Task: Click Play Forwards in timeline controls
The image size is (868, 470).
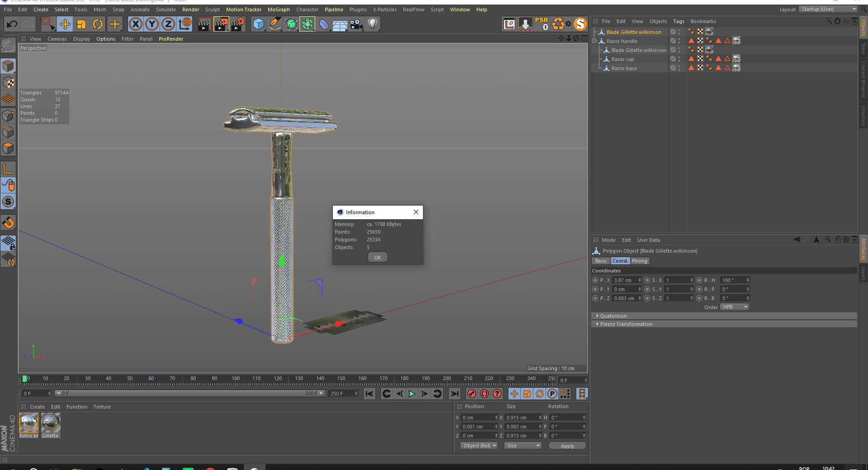Action: pyautogui.click(x=412, y=394)
